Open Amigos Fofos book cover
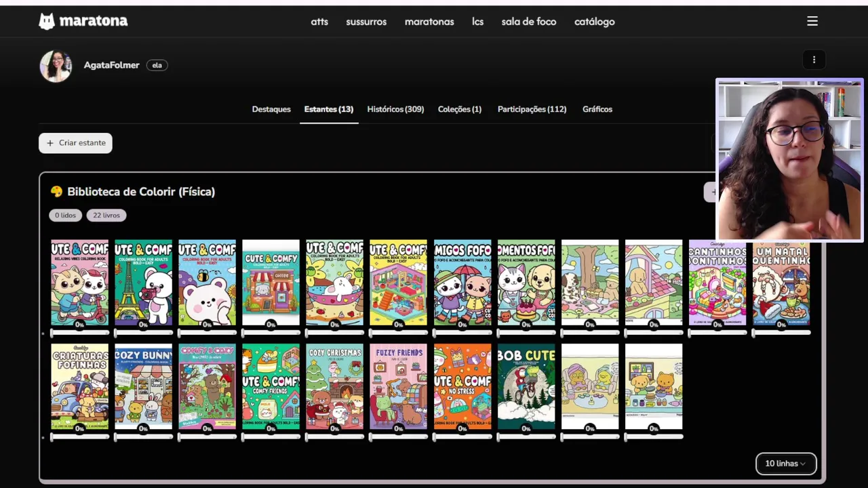The image size is (868, 488). [x=462, y=283]
